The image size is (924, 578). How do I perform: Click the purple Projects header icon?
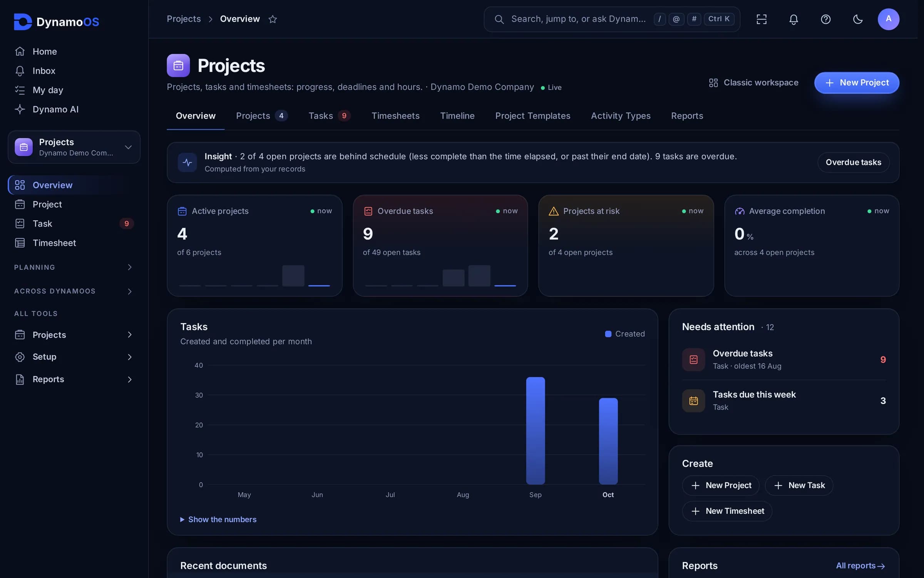(x=178, y=66)
